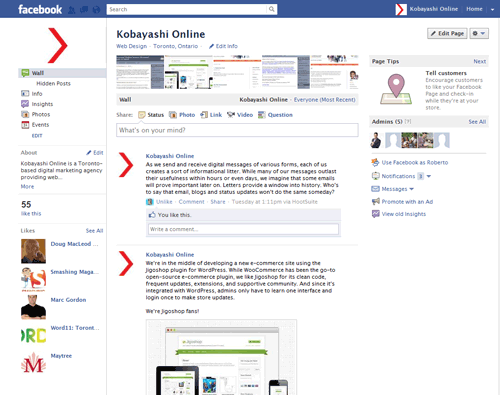The image size is (500, 395).
Task: Expand the Messages dropdown in right panel
Action: pos(411,189)
